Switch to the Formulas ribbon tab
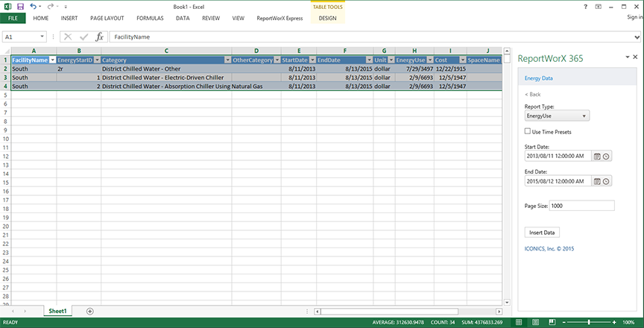 click(x=150, y=17)
